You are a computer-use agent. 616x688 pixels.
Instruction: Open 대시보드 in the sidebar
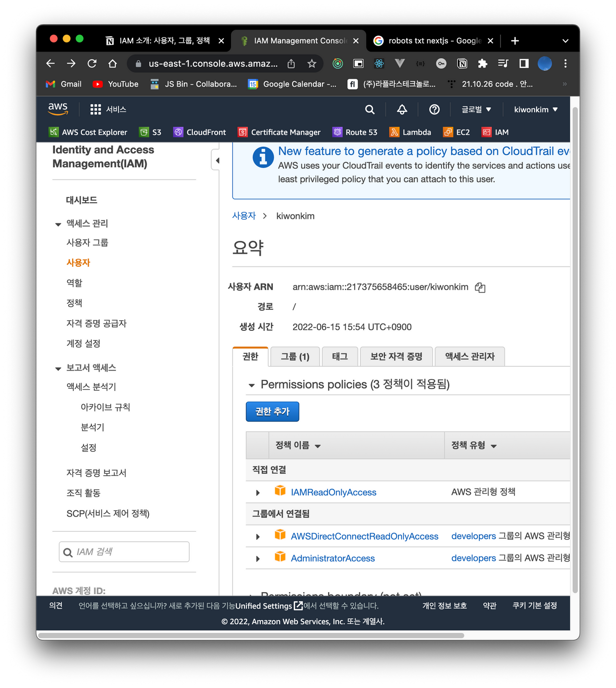tap(81, 200)
